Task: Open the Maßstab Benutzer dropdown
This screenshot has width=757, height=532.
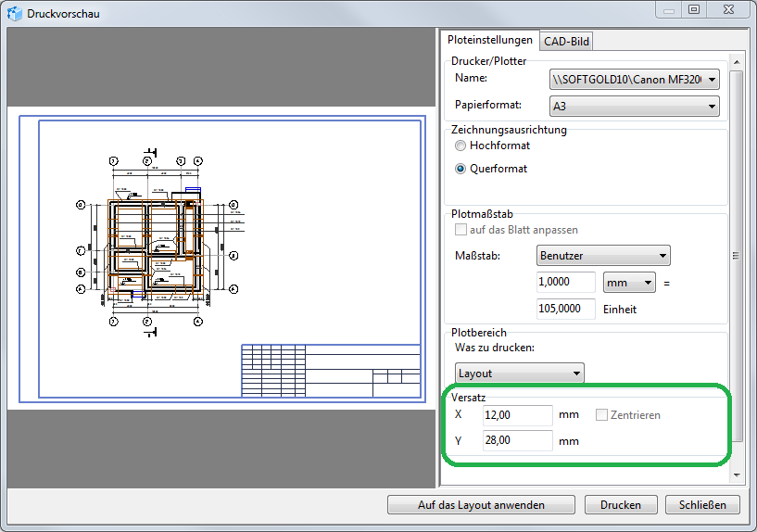Action: pos(603,255)
